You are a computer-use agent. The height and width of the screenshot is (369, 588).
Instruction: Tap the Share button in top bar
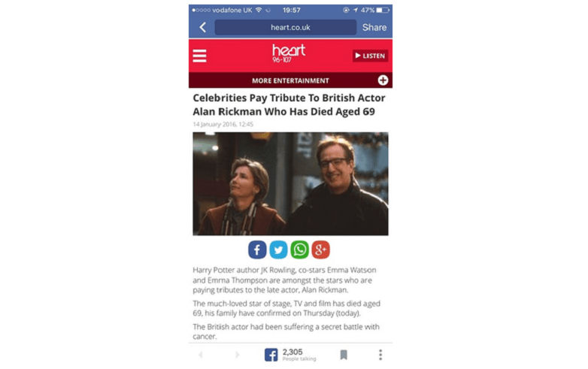click(374, 27)
